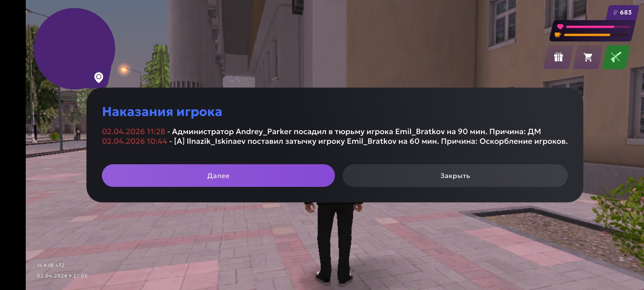Open the shopping cart store icon
This screenshot has width=644, height=290.
588,57
